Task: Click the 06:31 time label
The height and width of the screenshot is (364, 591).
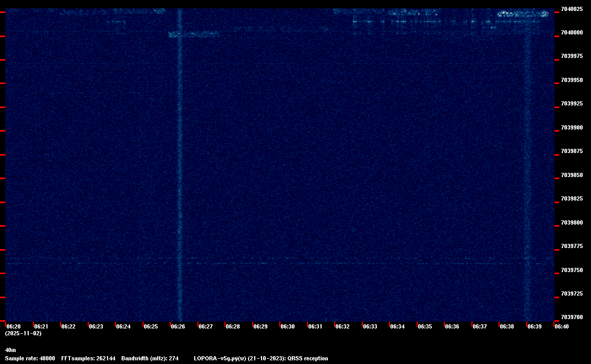Action: tap(315, 326)
